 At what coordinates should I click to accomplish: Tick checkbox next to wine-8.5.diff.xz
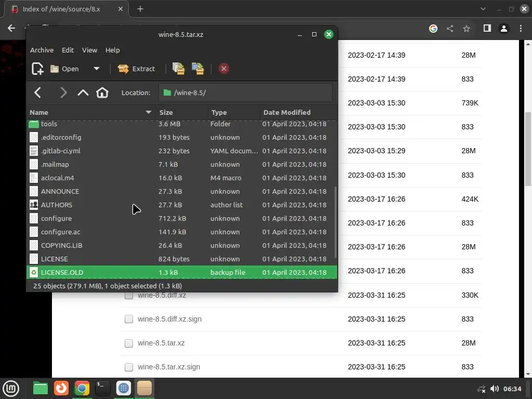129,295
